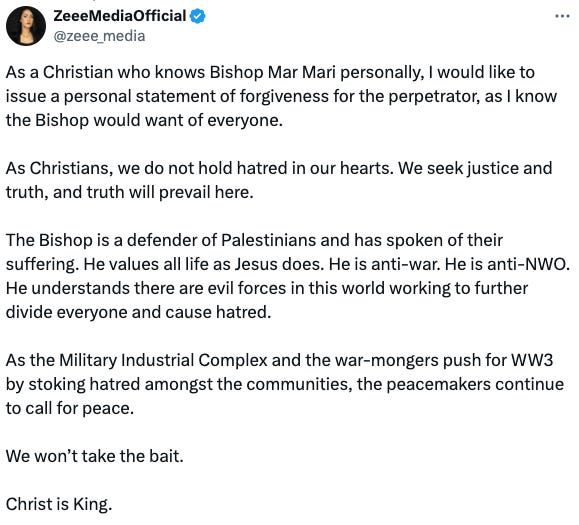Click the ZeeeMediaOfficial display name
Image resolution: width=579 pixels, height=525 pixels.
(120, 16)
